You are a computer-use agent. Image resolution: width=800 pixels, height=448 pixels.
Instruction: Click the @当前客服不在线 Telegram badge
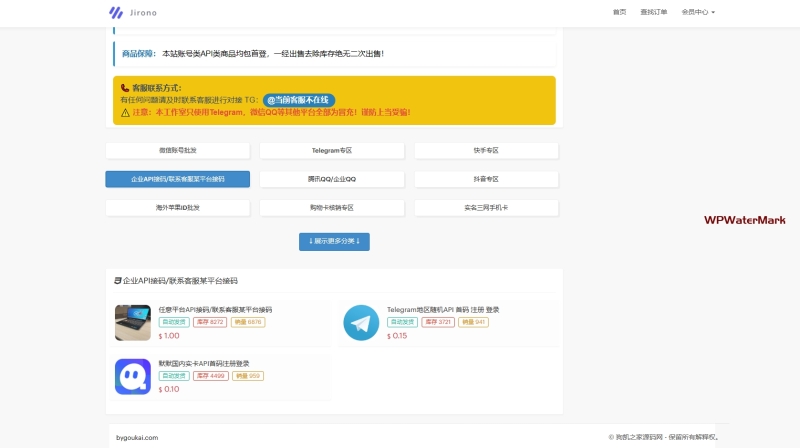(x=299, y=100)
